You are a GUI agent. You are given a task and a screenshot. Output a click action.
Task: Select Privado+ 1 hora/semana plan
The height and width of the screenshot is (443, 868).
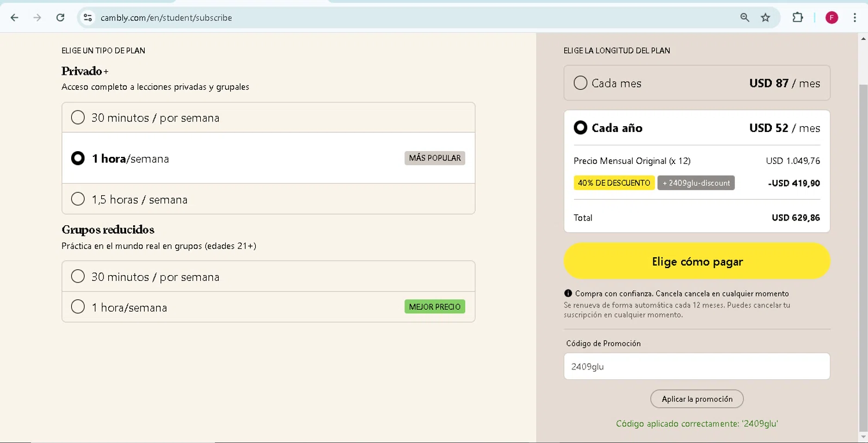point(269,158)
